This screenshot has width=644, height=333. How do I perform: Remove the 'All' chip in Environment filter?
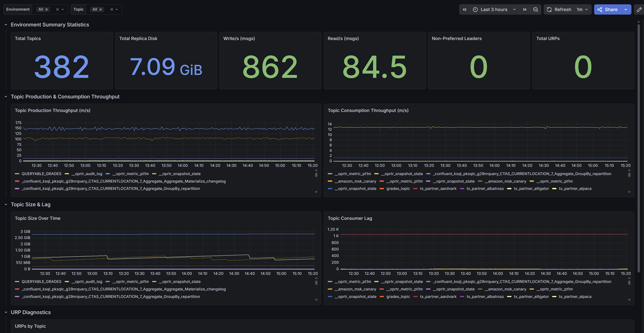[47, 9]
